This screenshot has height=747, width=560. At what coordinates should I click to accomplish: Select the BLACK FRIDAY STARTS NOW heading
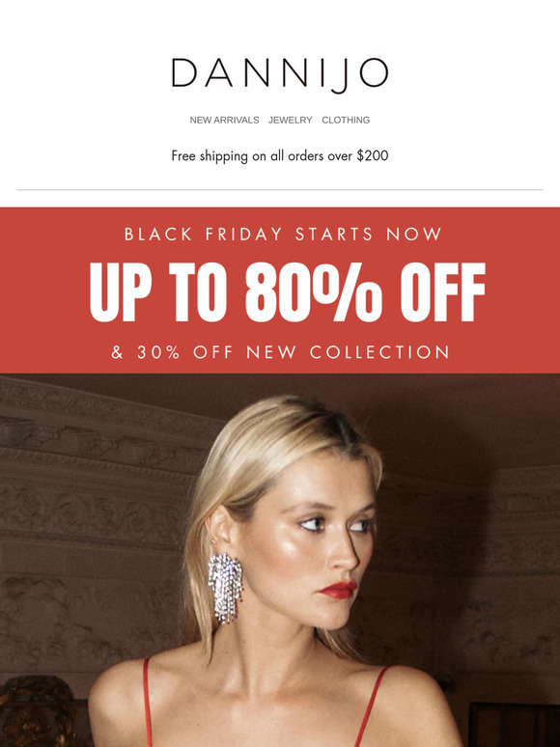click(x=283, y=234)
